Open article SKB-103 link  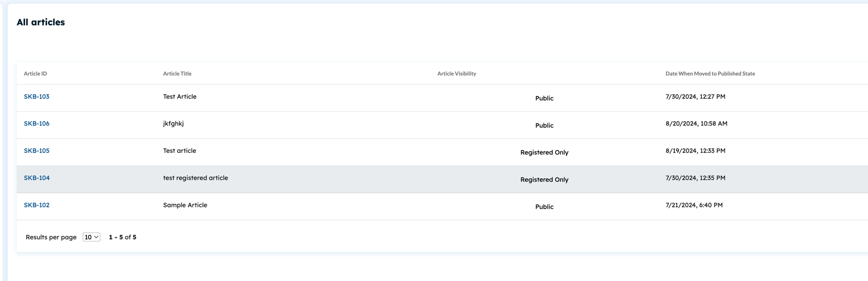[x=37, y=96]
